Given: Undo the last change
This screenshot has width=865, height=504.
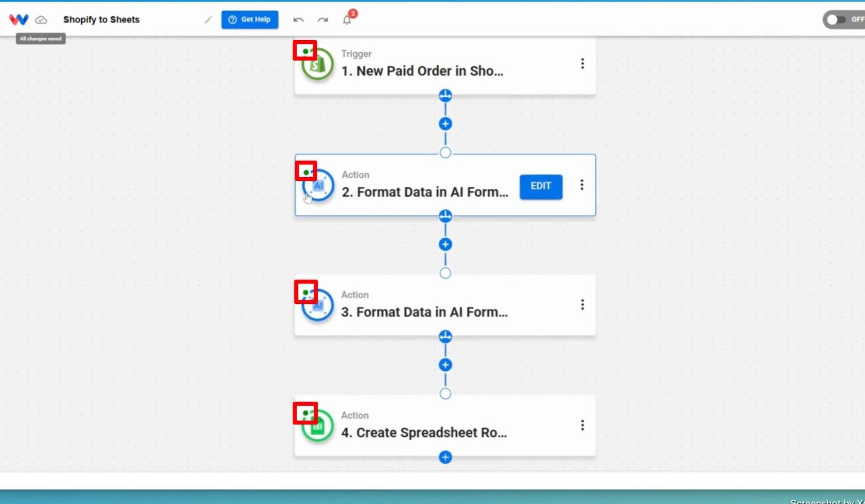Looking at the screenshot, I should point(298,20).
